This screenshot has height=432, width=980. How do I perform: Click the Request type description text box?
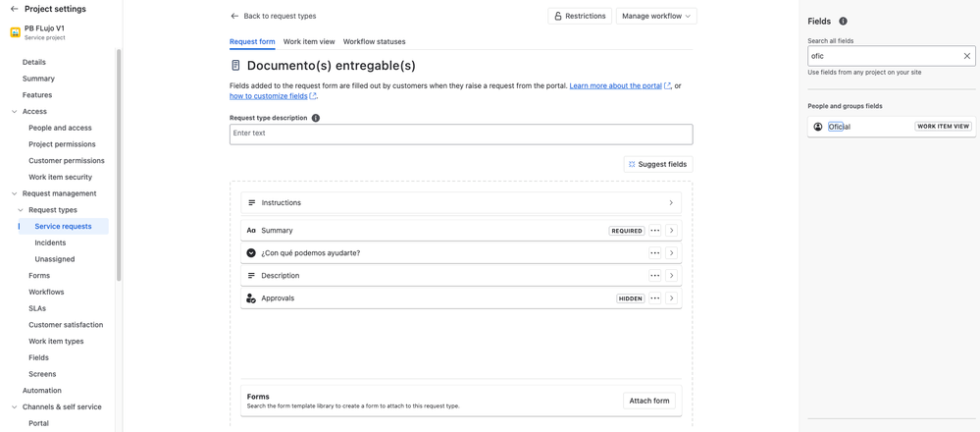[x=461, y=134]
